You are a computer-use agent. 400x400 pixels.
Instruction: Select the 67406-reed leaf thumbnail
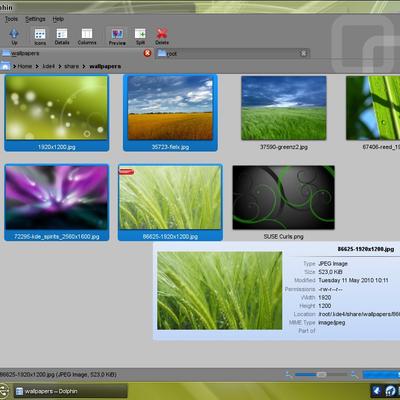[x=373, y=107]
